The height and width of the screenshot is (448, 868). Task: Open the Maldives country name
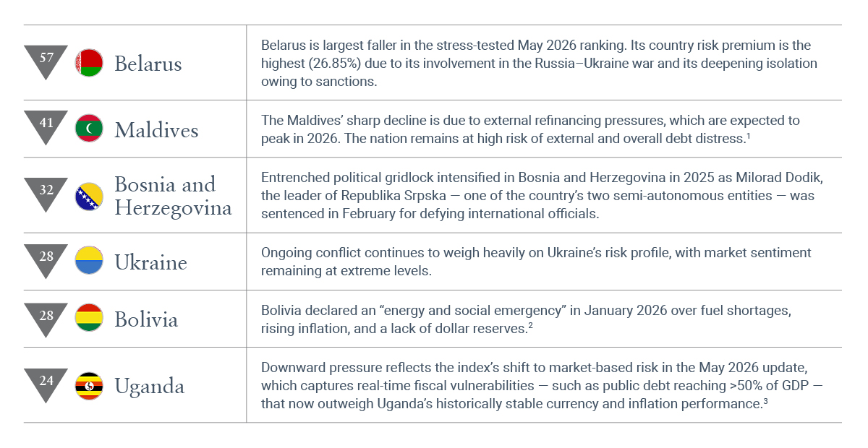click(156, 130)
